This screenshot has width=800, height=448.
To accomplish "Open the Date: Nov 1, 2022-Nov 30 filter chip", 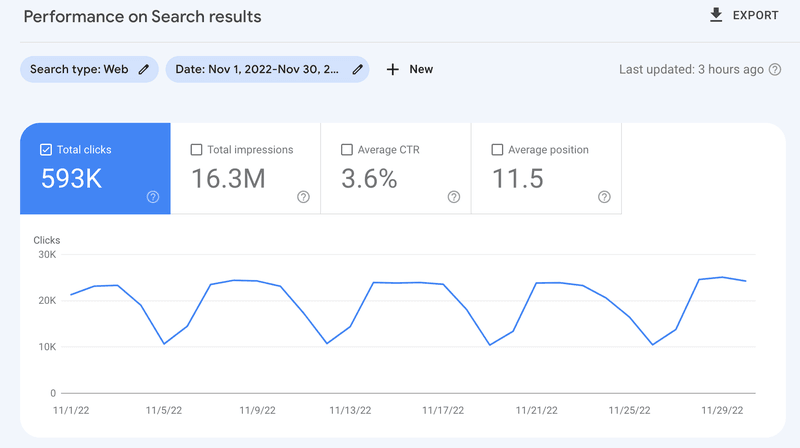I will (x=267, y=69).
